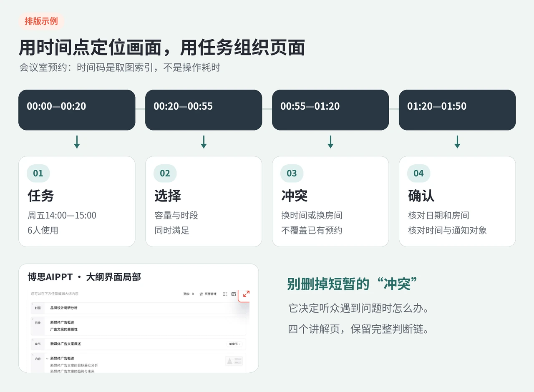Select the 品牌设计调研分析 cover title
The height and width of the screenshot is (392, 534).
63,308
